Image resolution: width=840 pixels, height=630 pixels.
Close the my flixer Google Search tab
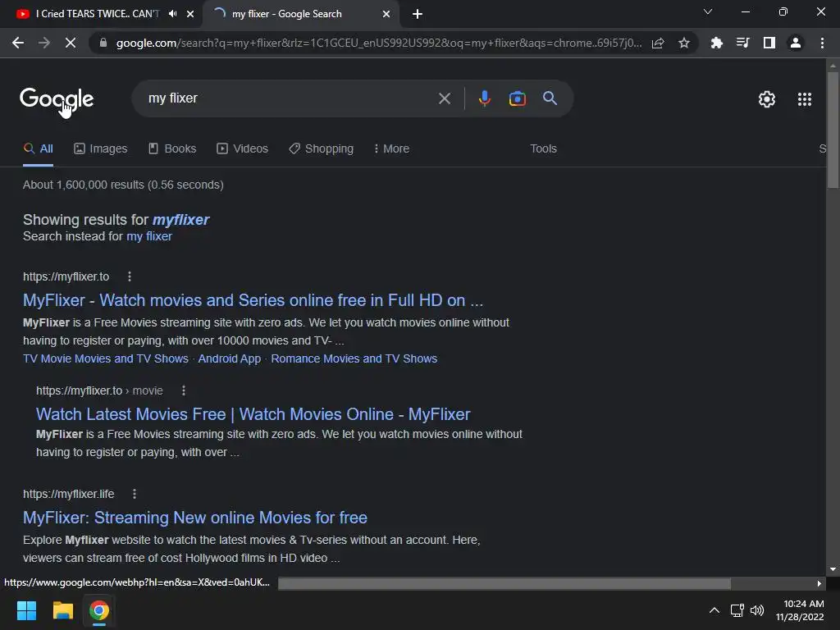tap(386, 14)
